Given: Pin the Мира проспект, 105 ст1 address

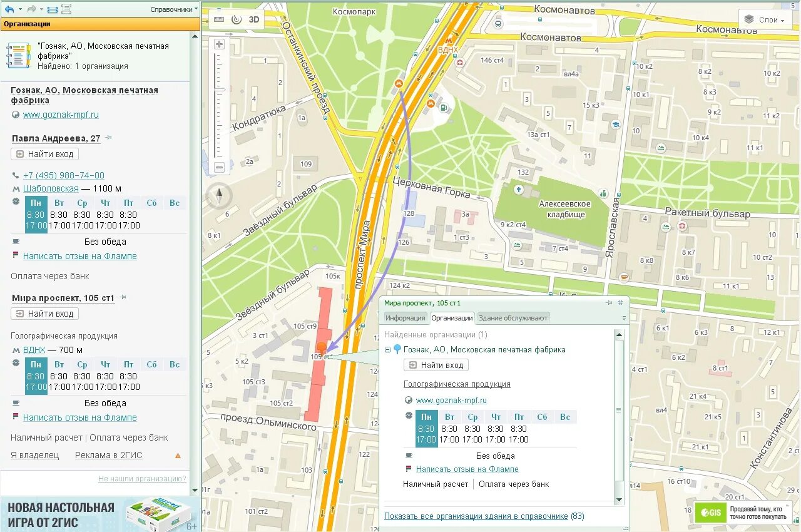Looking at the screenshot, I should 123,297.
